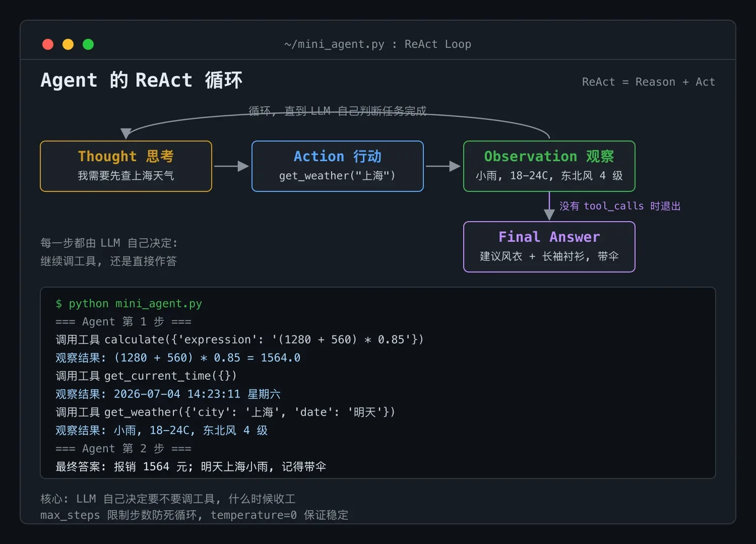Image resolution: width=756 pixels, height=544 pixels.
Task: Click the terminal line "观察结果: 小雨, 18-24C, 东北风 4 级"
Action: (162, 431)
